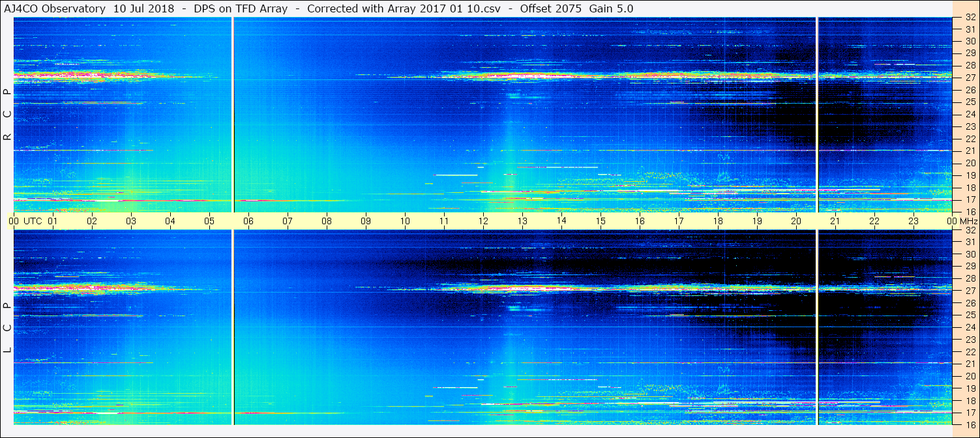The width and height of the screenshot is (980, 438).
Task: Click the vertical 'L C P' panel label
Action: pos(7,328)
